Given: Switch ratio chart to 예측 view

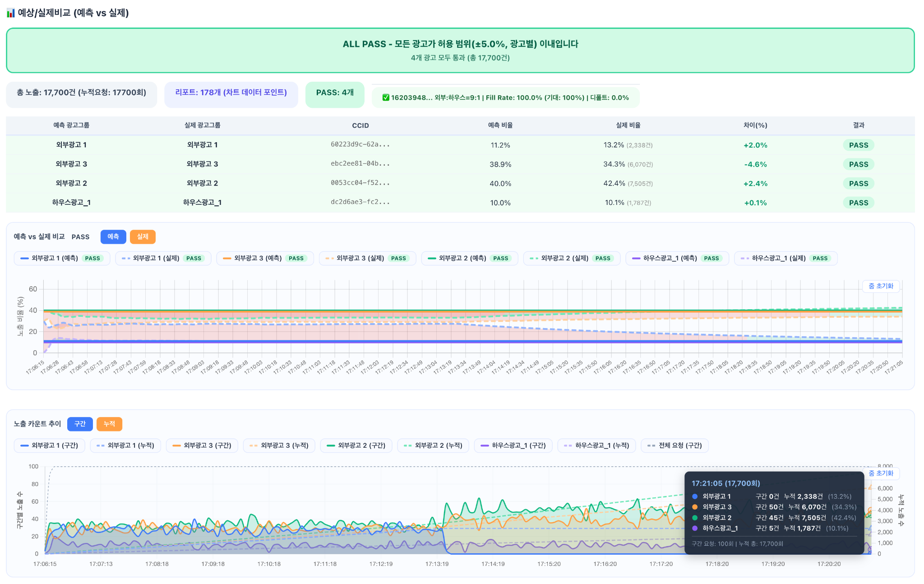Looking at the screenshot, I should pos(113,236).
